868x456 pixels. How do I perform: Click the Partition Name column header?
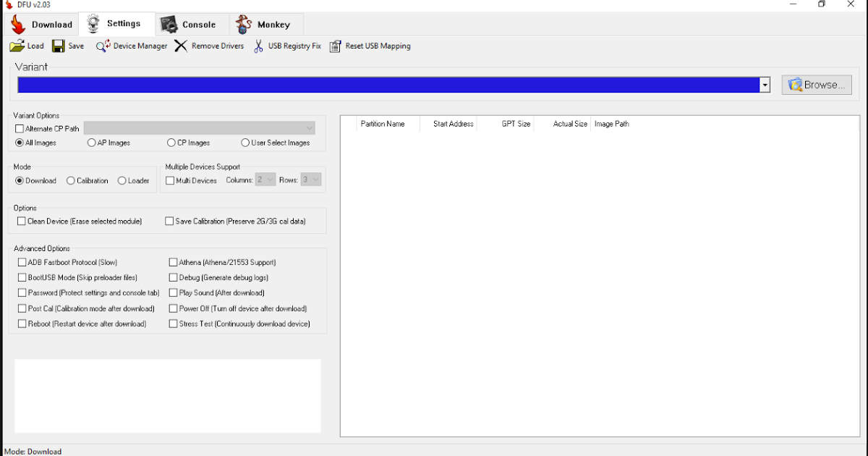pyautogui.click(x=383, y=123)
